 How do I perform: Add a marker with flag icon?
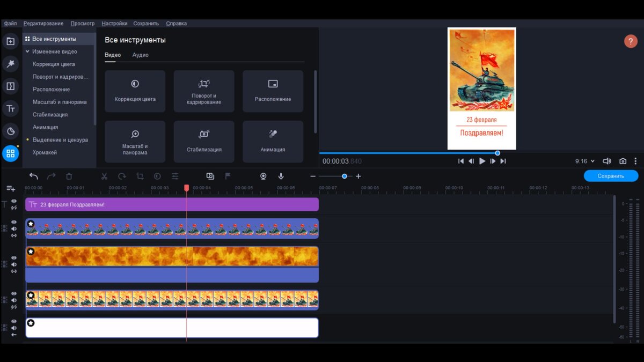click(x=228, y=176)
